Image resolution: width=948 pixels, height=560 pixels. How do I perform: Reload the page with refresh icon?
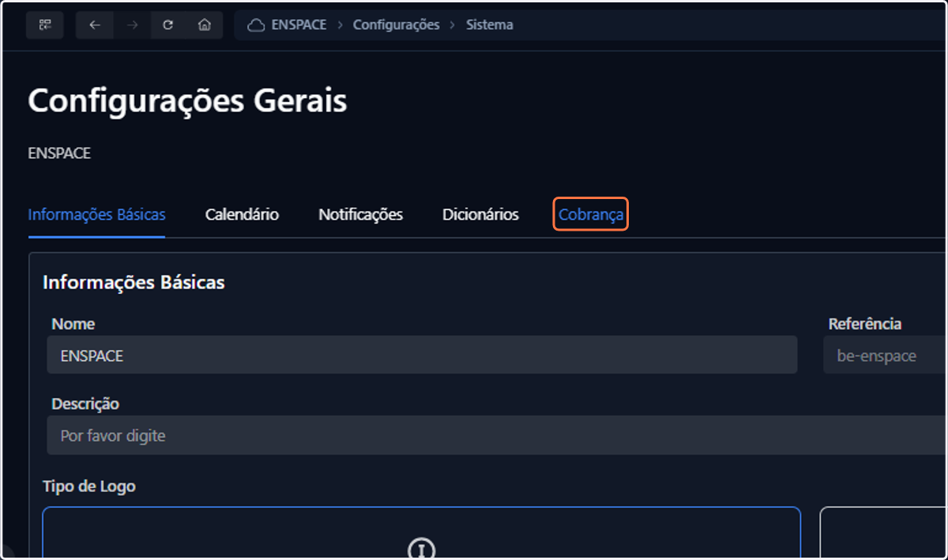tap(167, 25)
